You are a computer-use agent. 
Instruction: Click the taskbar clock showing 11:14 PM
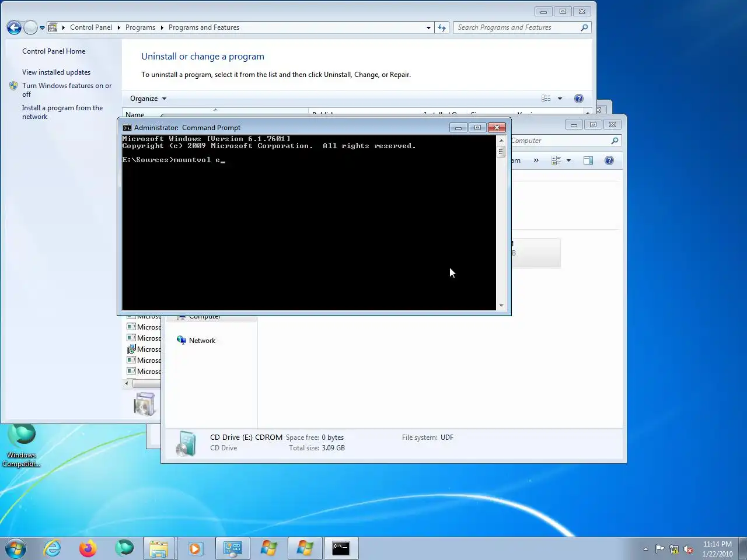[717, 549]
